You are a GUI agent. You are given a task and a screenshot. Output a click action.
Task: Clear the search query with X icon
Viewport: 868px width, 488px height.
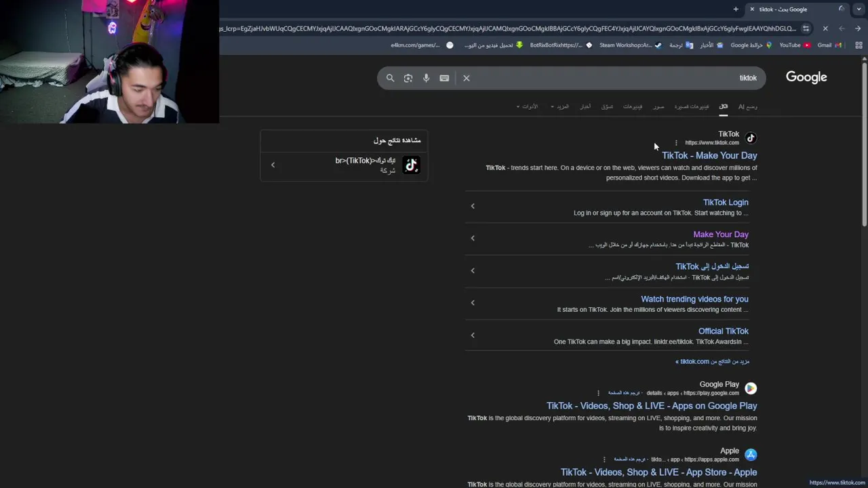(x=467, y=78)
